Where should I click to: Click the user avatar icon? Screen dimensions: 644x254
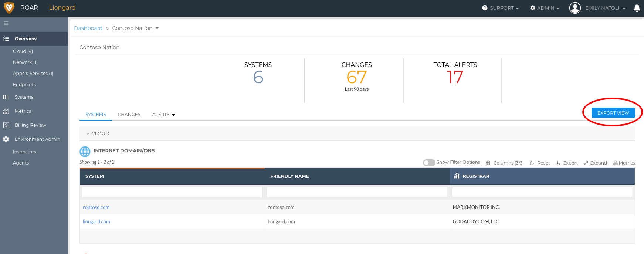(575, 8)
